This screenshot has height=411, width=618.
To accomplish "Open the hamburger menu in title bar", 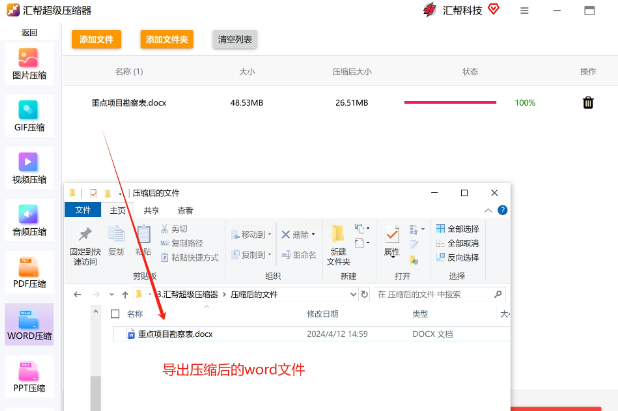I will pyautogui.click(x=524, y=11).
